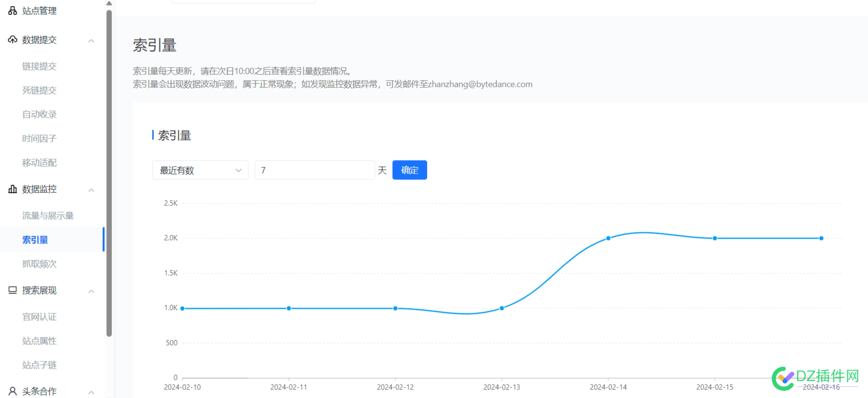Click the 2024-02-12 data point on chart
The width and height of the screenshot is (868, 398).
tap(395, 308)
